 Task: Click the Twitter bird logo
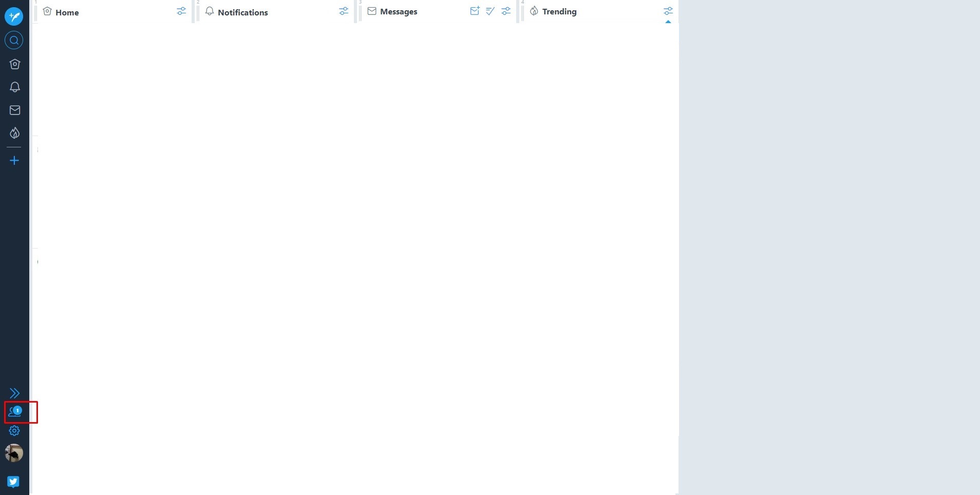pos(13,482)
